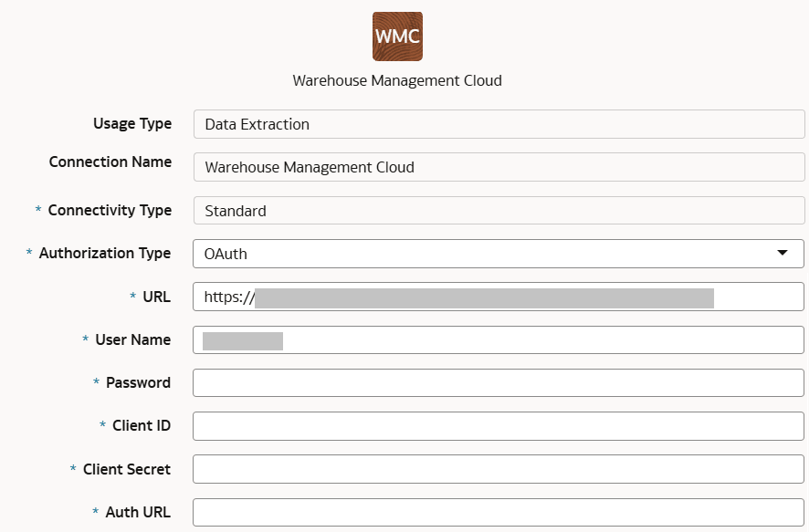Focus the URL input field
This screenshot has height=532, width=809.
[x=499, y=297]
